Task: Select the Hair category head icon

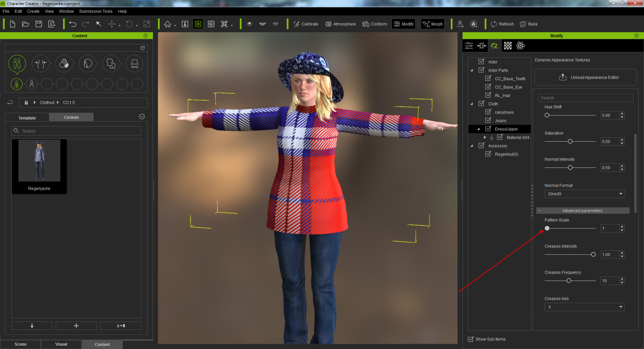Action: click(87, 64)
